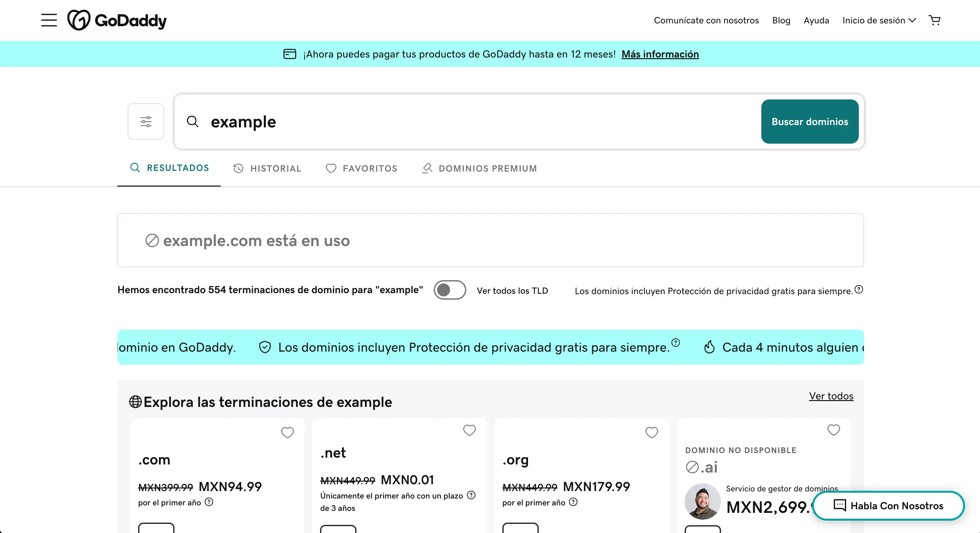Click the GoDaddy logo

[x=117, y=20]
